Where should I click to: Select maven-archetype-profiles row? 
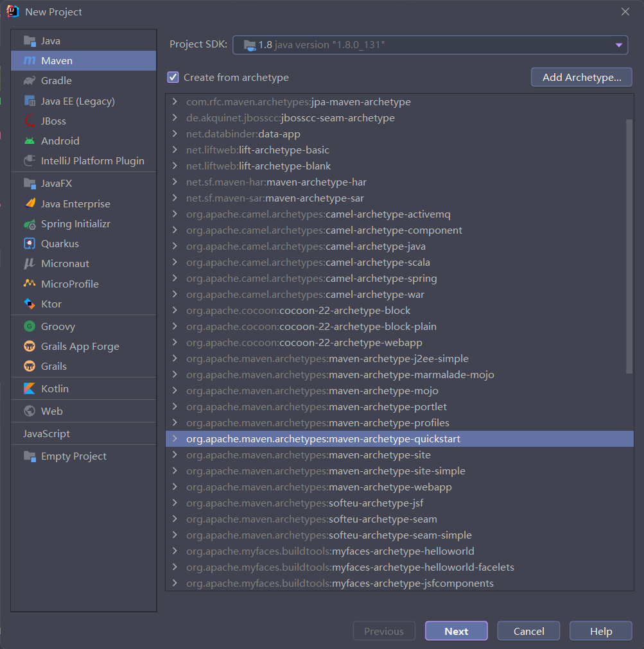point(399,422)
